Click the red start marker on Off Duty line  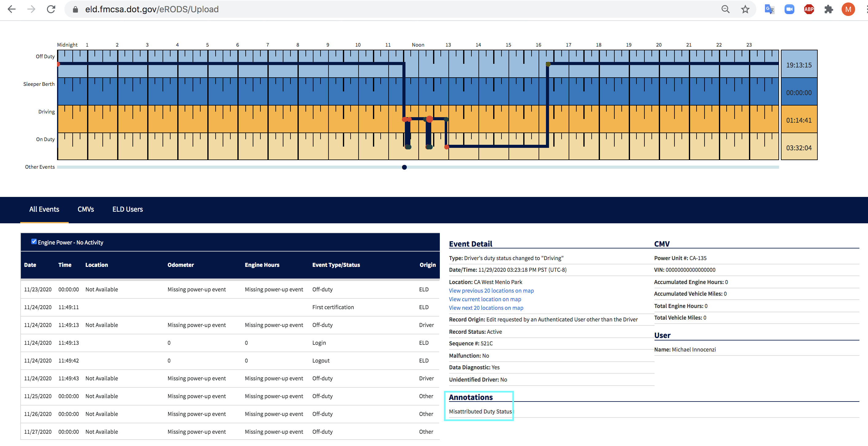click(58, 64)
